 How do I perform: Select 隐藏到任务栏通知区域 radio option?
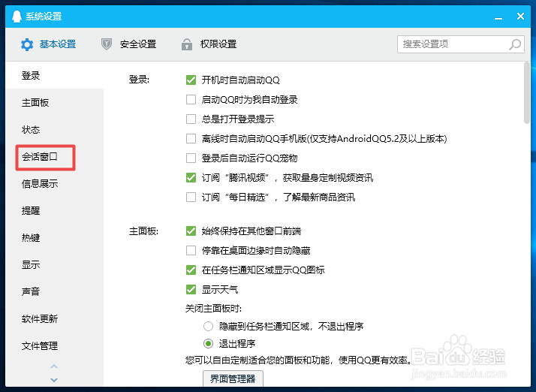(208, 326)
